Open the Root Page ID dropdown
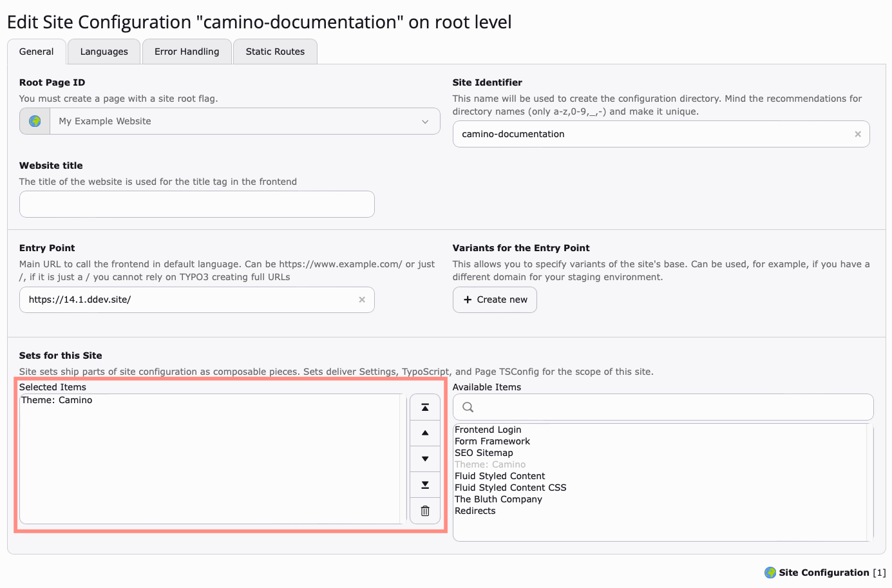This screenshot has height=588, width=892. coord(424,120)
